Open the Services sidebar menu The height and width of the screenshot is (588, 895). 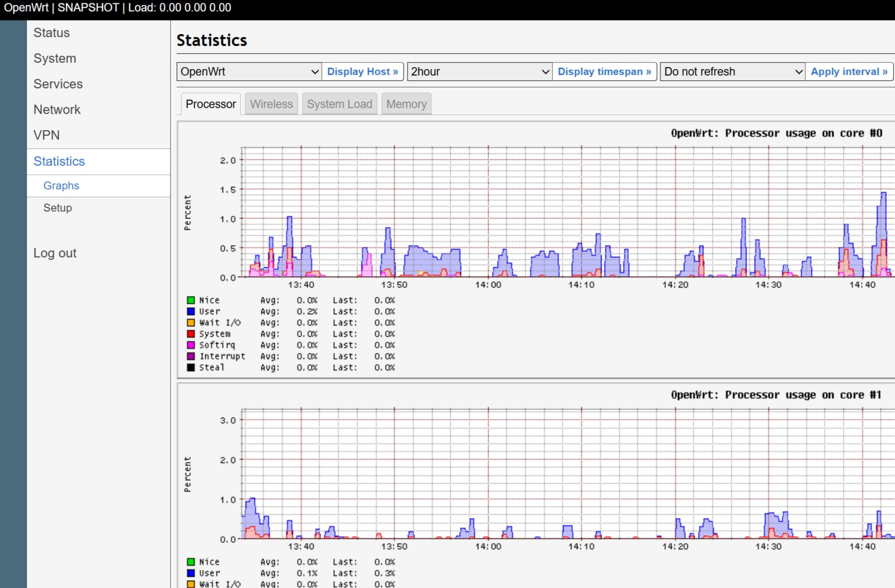tap(58, 84)
